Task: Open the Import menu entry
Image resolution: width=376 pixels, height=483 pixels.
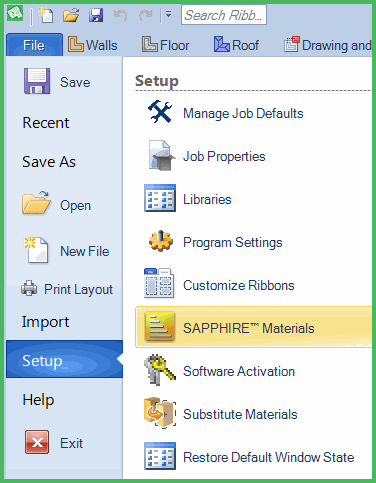Action: pyautogui.click(x=46, y=322)
